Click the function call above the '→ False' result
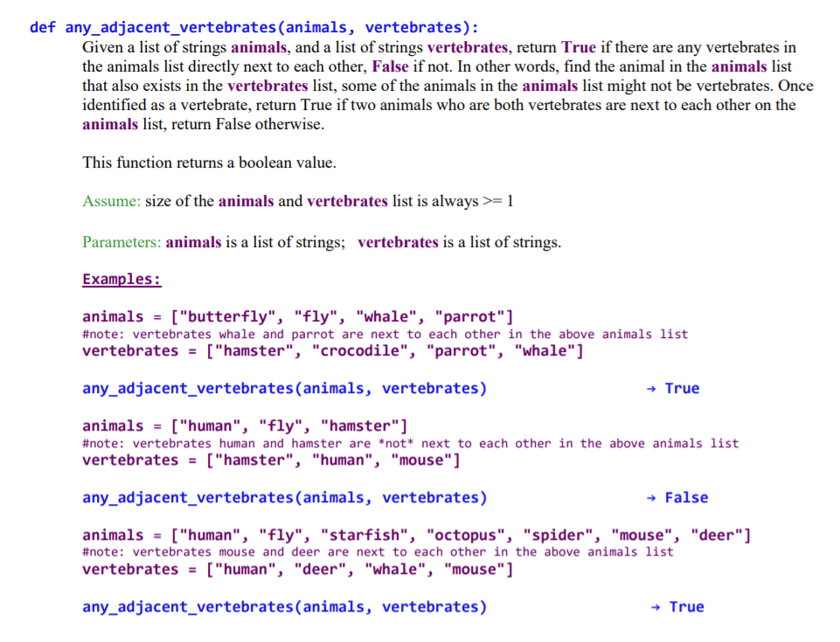 click(x=284, y=497)
